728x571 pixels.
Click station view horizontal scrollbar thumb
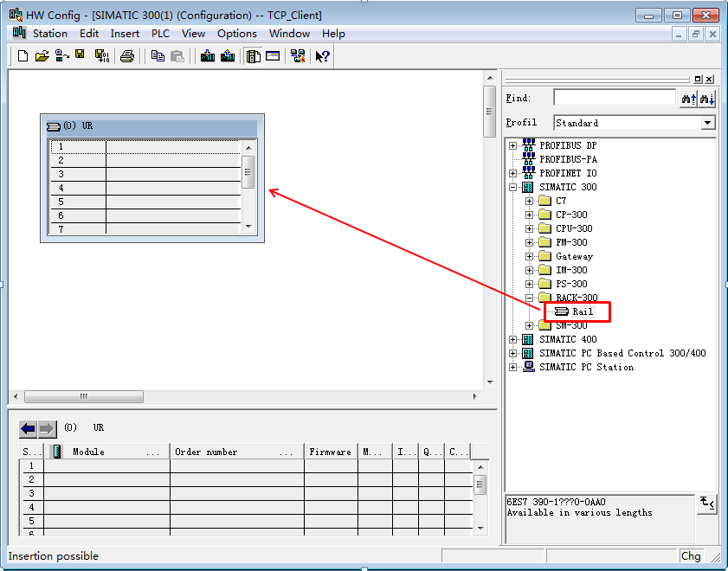pyautogui.click(x=84, y=396)
